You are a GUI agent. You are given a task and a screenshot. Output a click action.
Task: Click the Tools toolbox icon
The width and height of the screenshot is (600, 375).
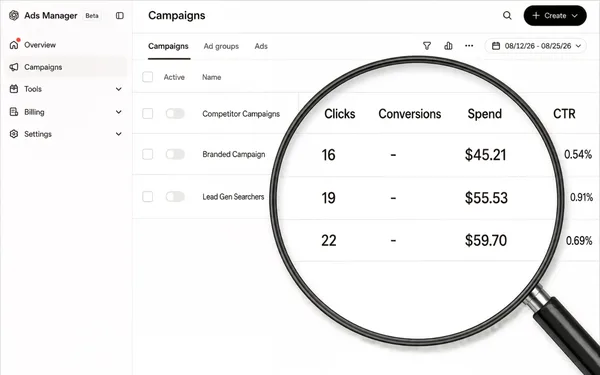coord(14,89)
